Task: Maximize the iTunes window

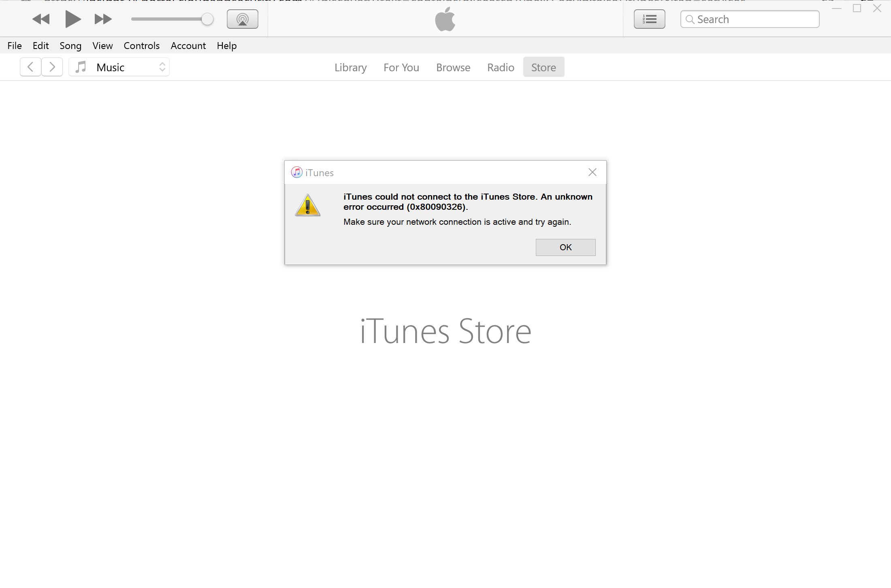Action: pyautogui.click(x=857, y=9)
